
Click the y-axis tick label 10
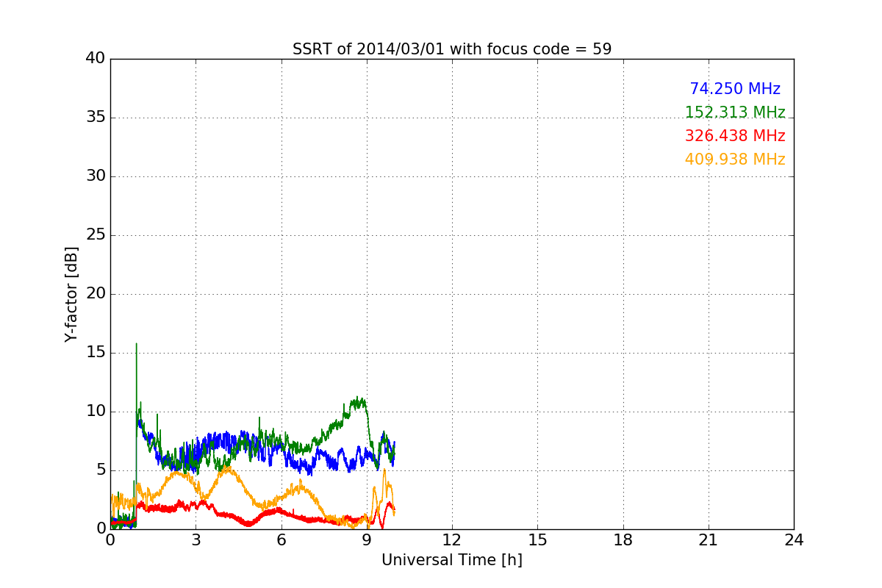(x=96, y=412)
